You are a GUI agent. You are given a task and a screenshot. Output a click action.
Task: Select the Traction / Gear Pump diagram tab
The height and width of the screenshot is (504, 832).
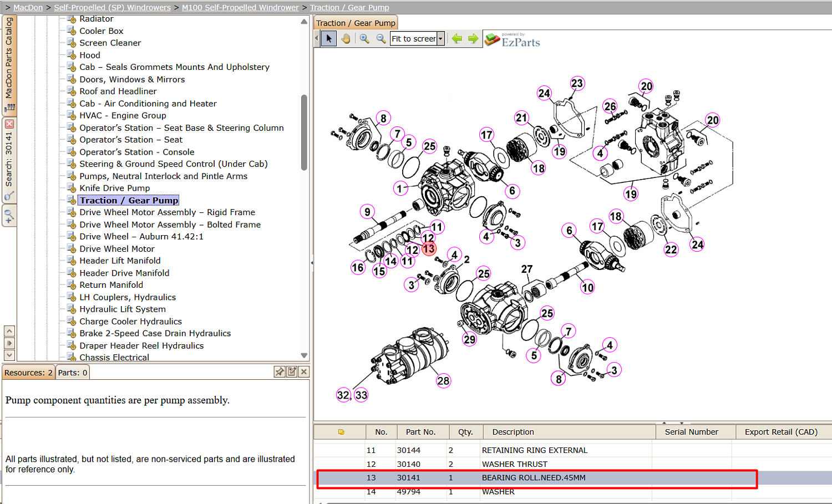356,23
